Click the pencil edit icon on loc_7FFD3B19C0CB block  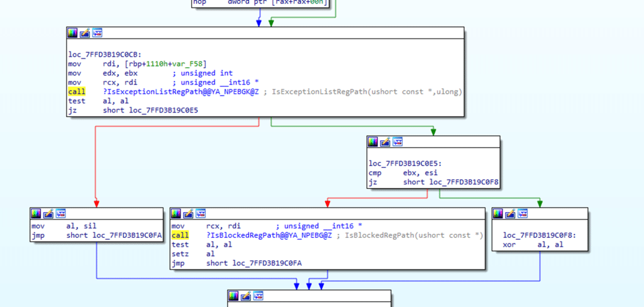coord(85,33)
